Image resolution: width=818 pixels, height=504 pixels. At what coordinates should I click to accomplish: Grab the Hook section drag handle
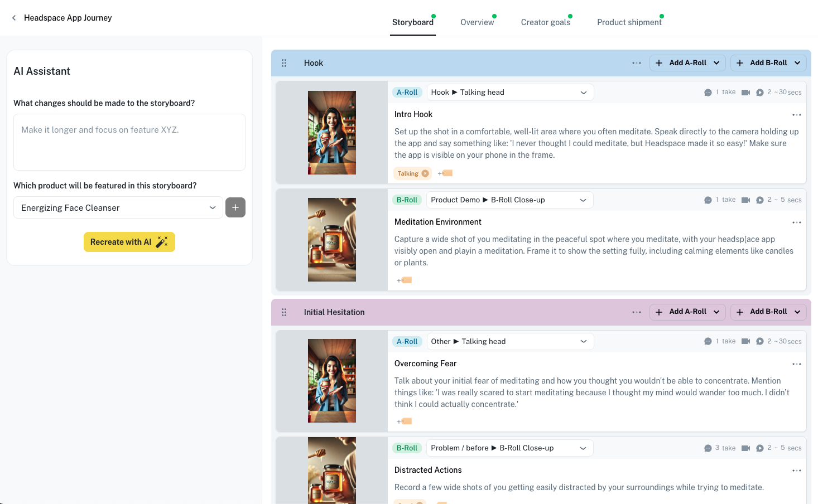tap(284, 63)
